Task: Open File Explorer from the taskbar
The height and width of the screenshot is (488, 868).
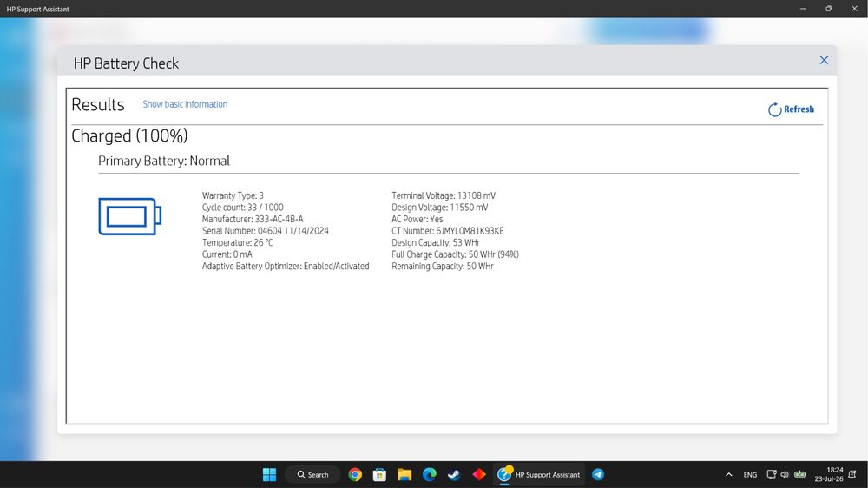Action: (x=404, y=475)
